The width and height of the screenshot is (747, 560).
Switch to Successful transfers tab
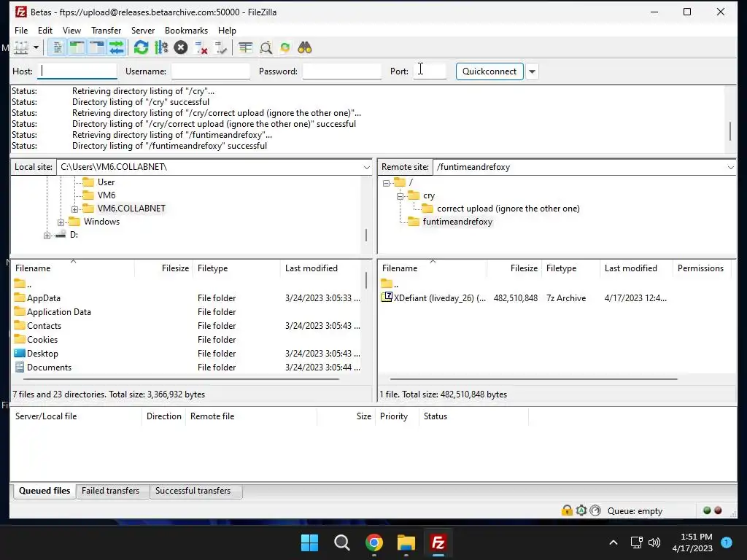click(193, 491)
